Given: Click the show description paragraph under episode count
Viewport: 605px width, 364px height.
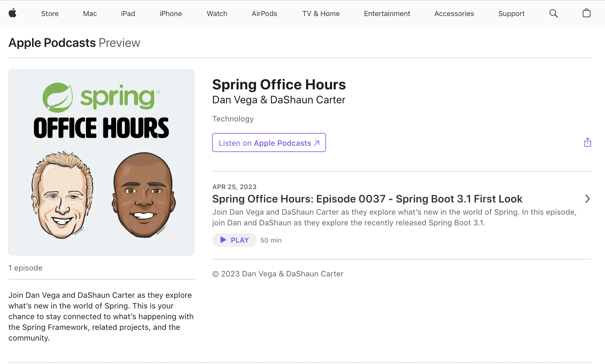Looking at the screenshot, I should [x=101, y=316].
